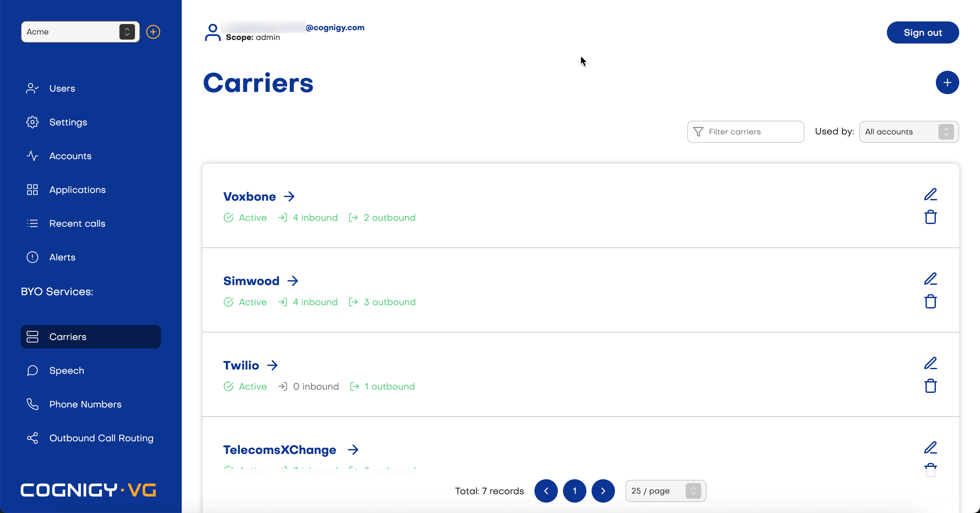This screenshot has width=980, height=513.
Task: Click the Total: 7 records text
Action: click(489, 491)
